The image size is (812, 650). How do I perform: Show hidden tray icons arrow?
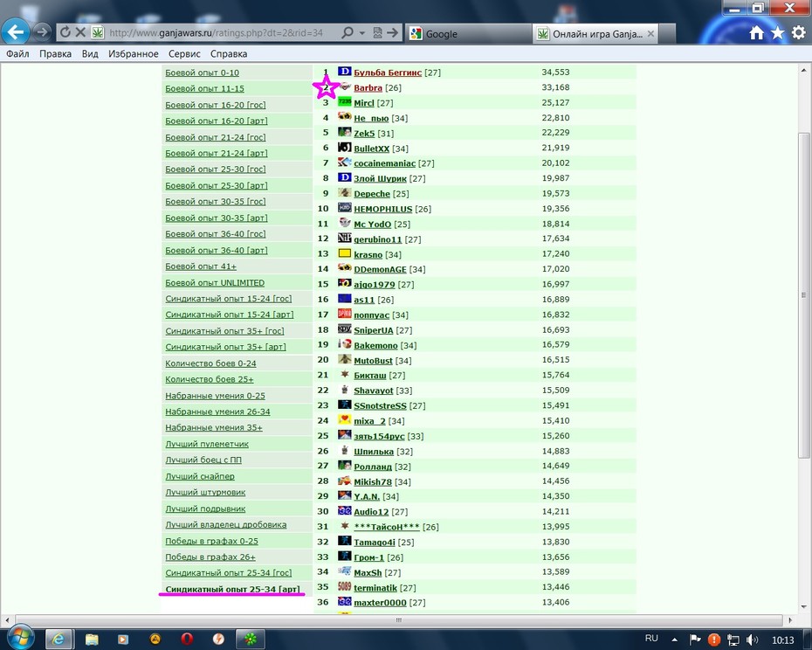point(674,640)
